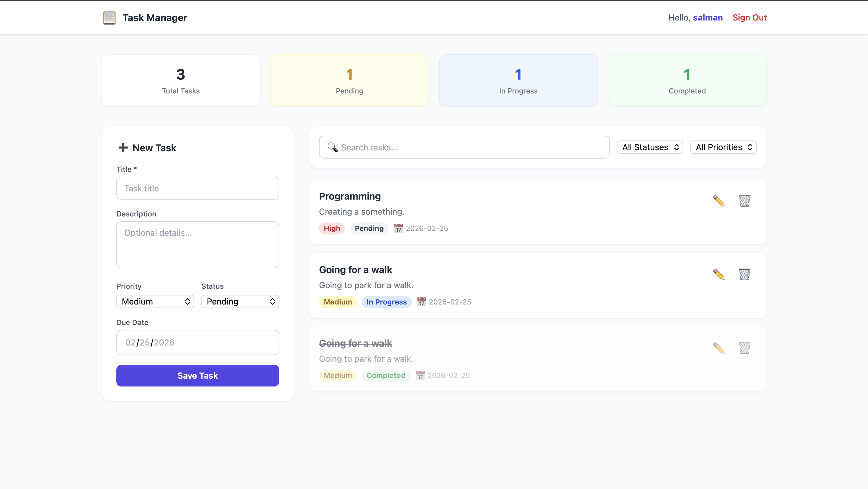Click the magnifier icon in search box
This screenshot has width=868, height=489.
pos(332,147)
